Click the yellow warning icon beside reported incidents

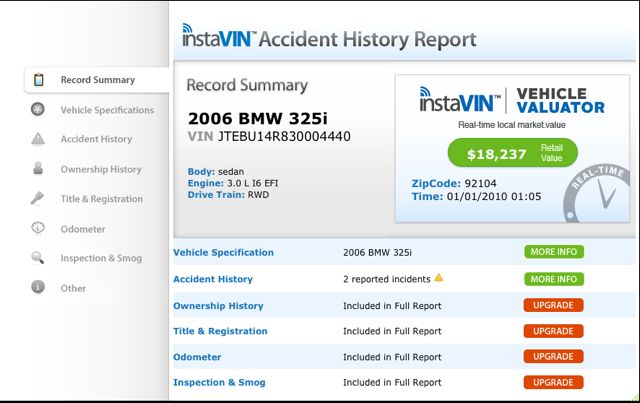(439, 278)
